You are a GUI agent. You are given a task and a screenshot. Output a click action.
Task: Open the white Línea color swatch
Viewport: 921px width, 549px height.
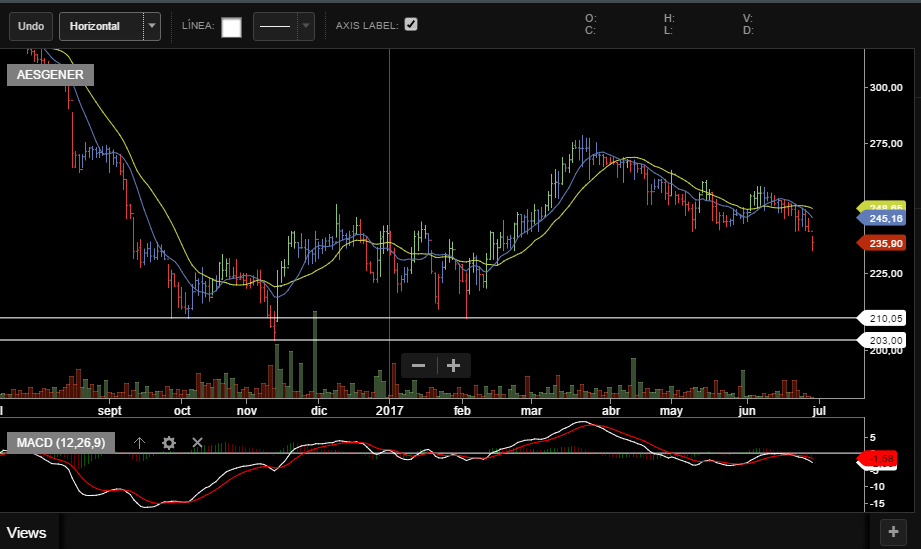coord(231,27)
